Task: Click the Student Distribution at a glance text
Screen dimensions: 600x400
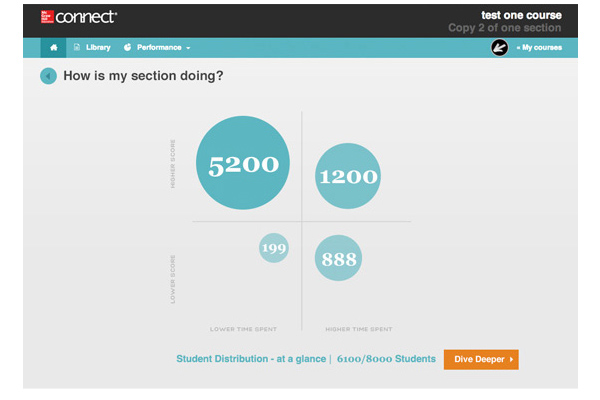Action: (x=251, y=359)
